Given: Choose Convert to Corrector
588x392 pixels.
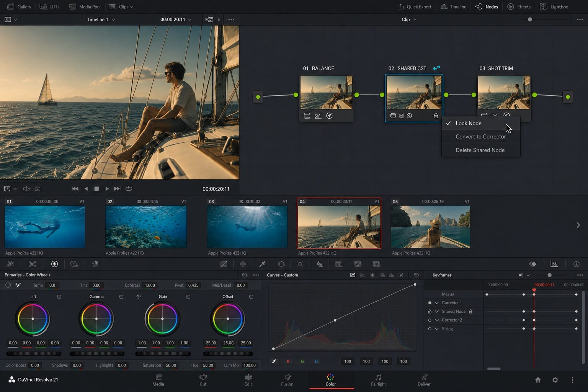Looking at the screenshot, I should pos(480,137).
